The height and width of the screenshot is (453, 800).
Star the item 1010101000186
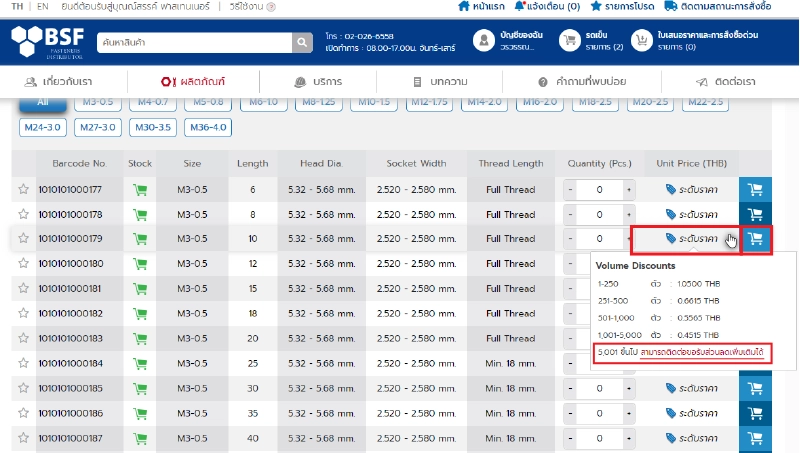pyautogui.click(x=23, y=413)
